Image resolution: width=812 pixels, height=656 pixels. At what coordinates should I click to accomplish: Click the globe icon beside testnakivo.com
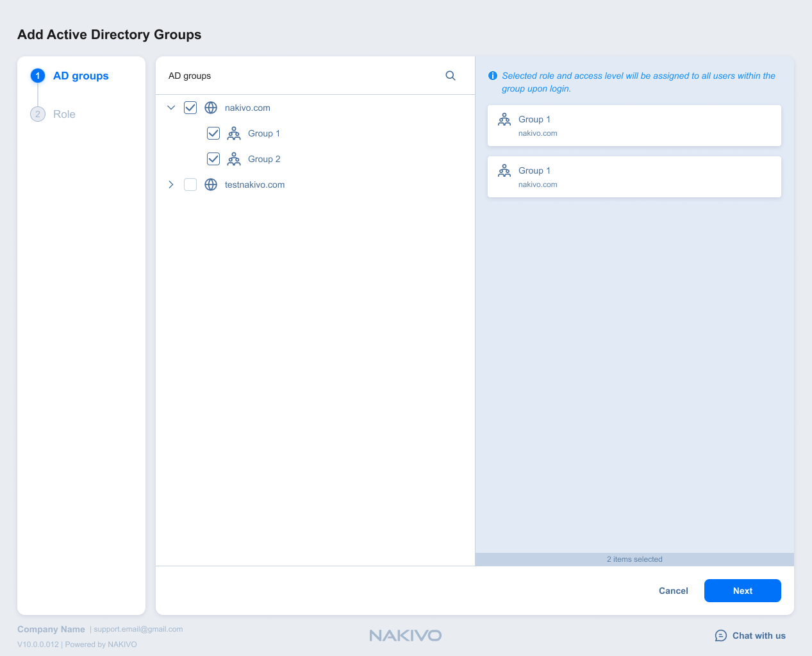(211, 184)
